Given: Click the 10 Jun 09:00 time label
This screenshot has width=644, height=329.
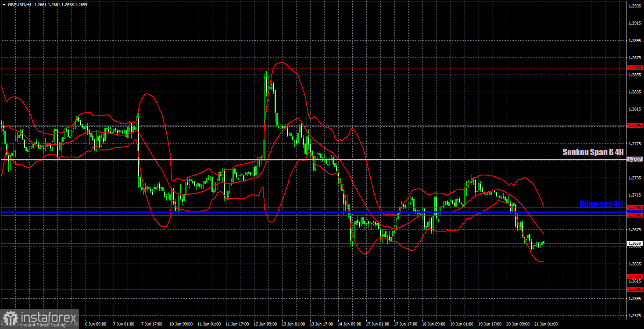Looking at the screenshot, I should [x=181, y=324].
